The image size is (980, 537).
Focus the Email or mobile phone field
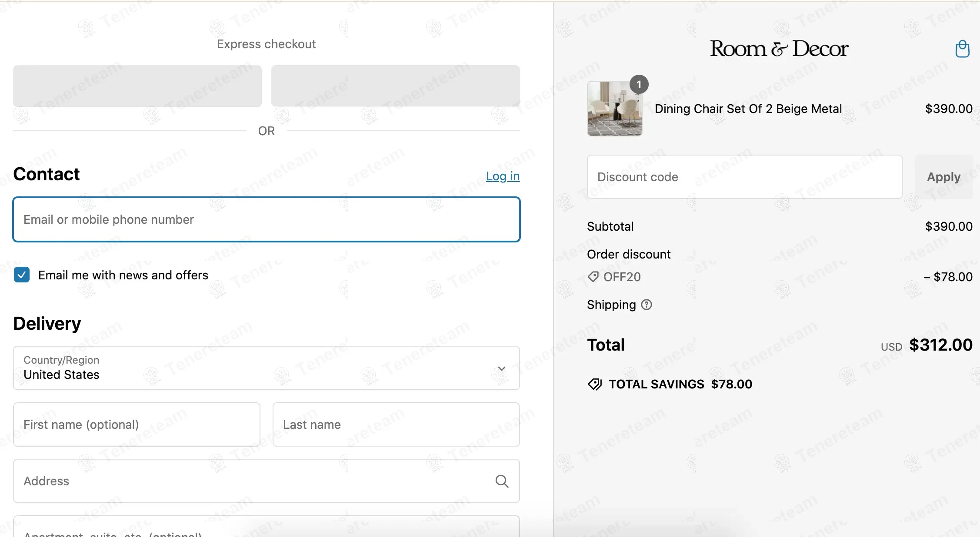pos(266,219)
